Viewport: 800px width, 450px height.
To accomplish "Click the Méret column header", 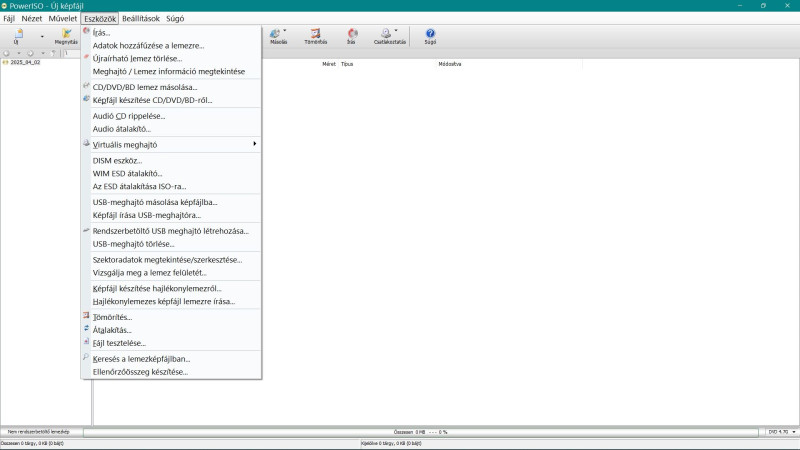I will (329, 64).
